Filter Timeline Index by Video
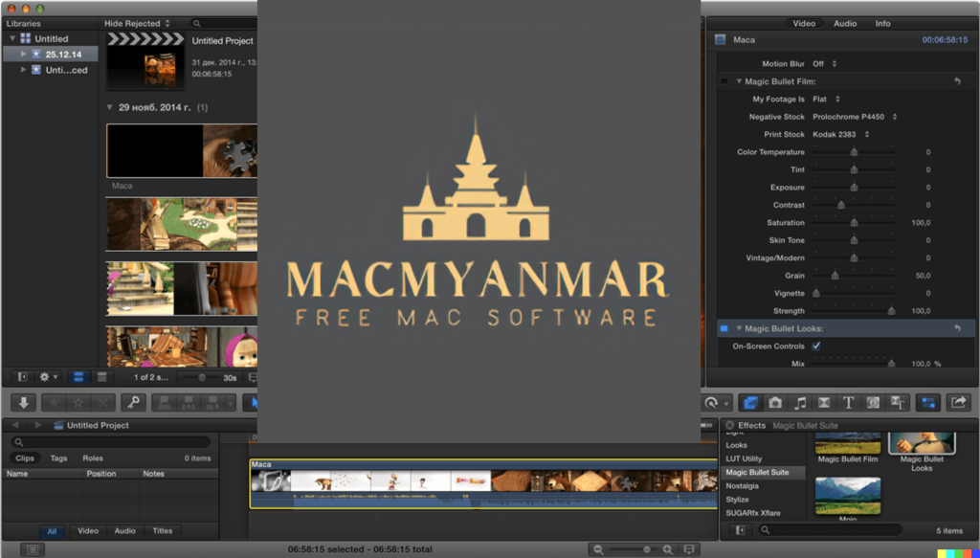The width and height of the screenshot is (980, 558). click(x=87, y=531)
